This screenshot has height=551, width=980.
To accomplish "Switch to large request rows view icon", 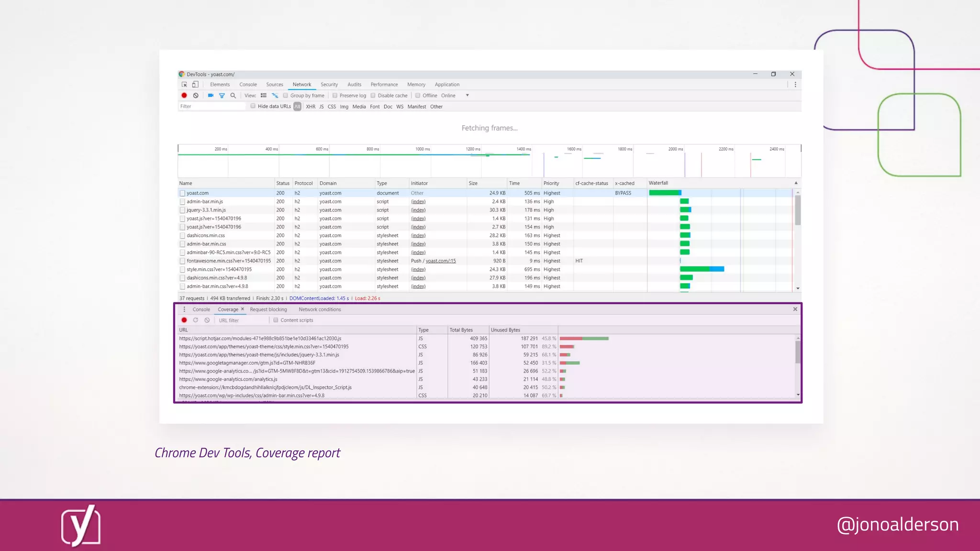I will tap(264, 96).
